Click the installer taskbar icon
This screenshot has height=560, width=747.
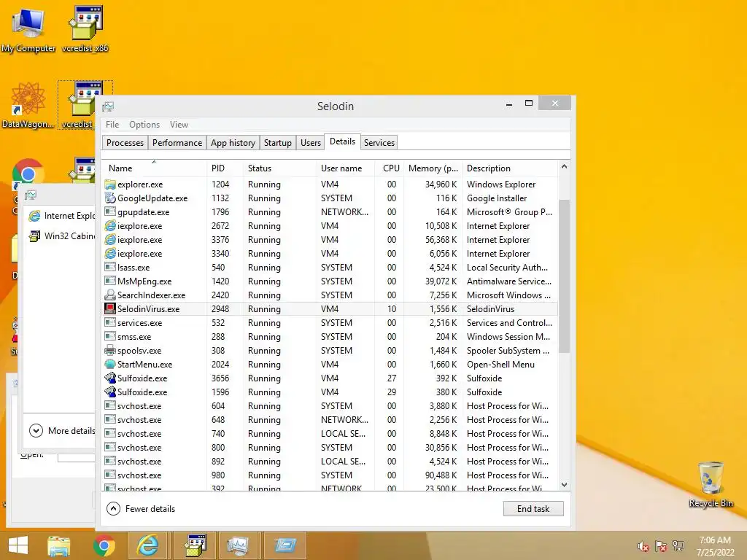pyautogui.click(x=194, y=545)
